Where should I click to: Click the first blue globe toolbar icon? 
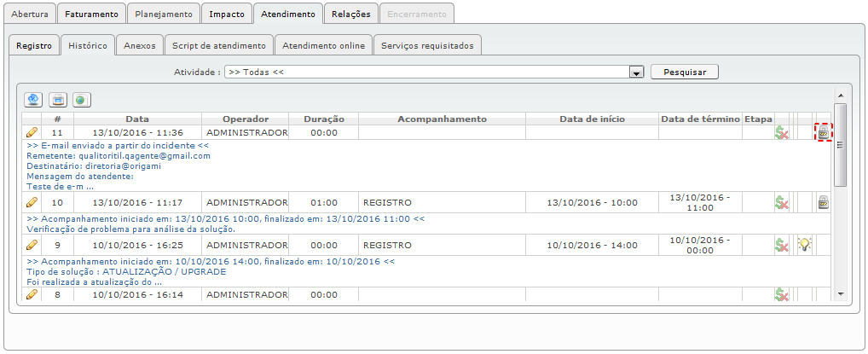(34, 100)
